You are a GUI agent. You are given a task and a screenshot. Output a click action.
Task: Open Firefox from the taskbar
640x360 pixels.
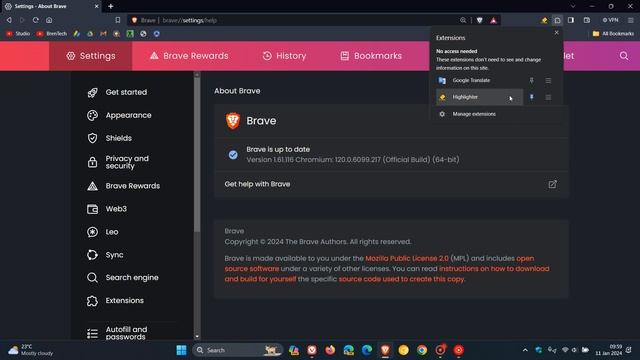330,350
